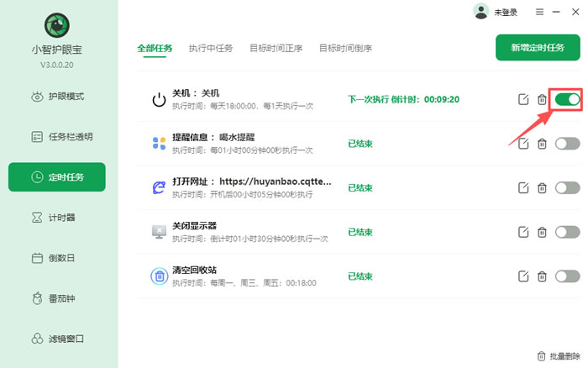Screen dimensions: 588x368
Task: Click the 新增定时任务 button
Action: [538, 48]
